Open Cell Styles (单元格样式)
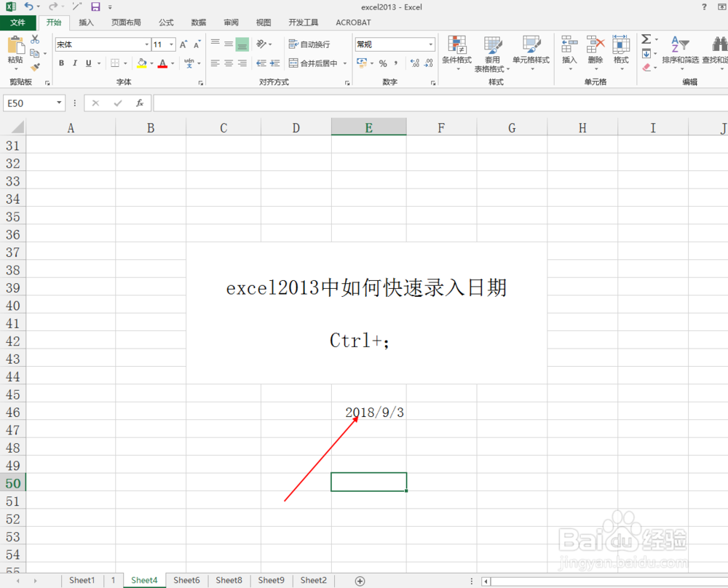Viewport: 728px width, 588px height. [531, 53]
